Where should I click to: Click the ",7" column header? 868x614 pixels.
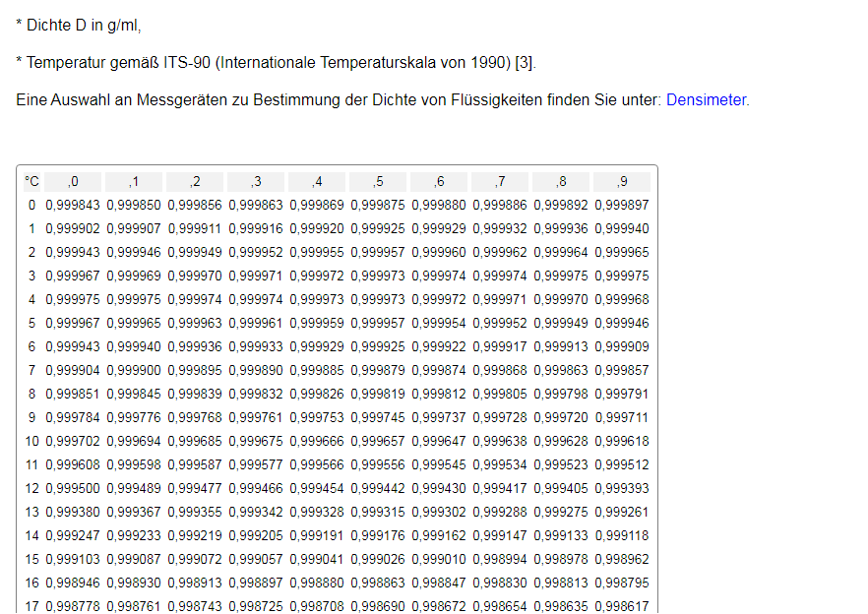500,181
